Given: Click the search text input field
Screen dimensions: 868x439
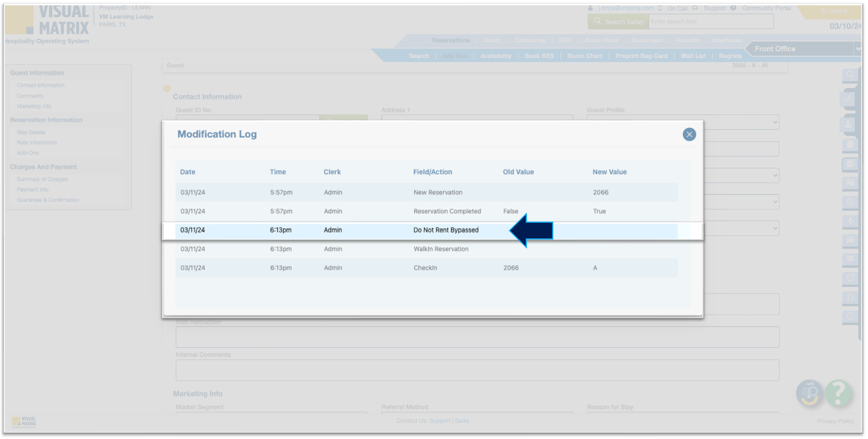Looking at the screenshot, I should 711,22.
